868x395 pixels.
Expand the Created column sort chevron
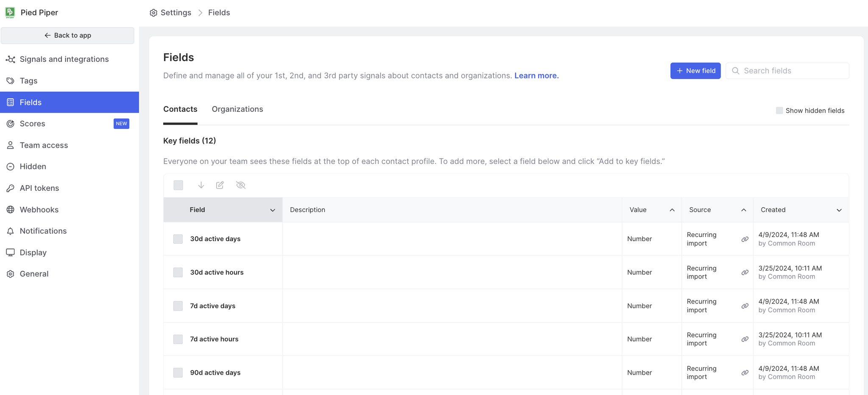point(839,210)
